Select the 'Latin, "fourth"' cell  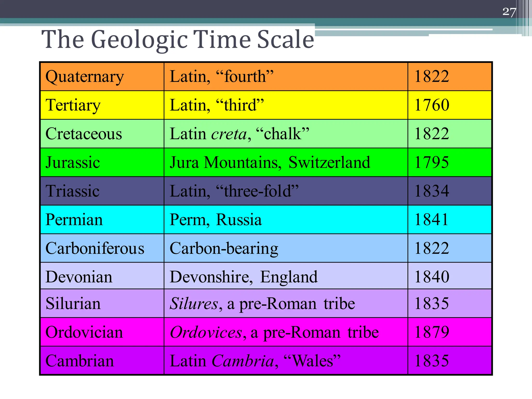(286, 77)
